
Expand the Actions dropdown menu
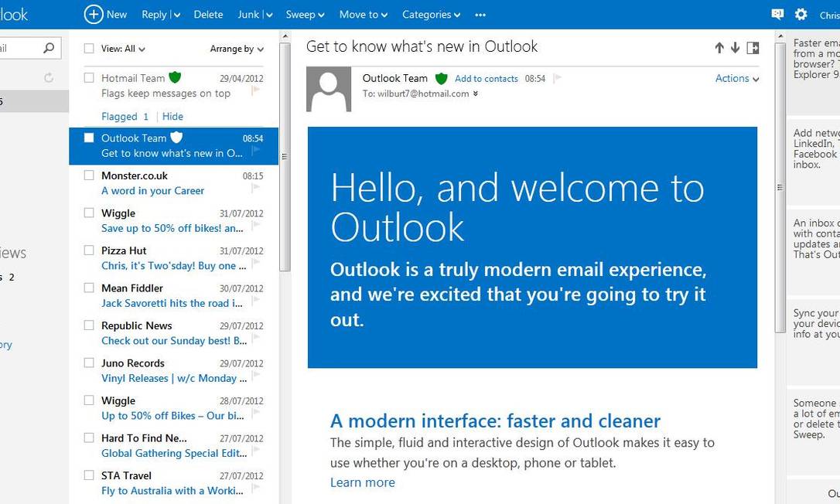pyautogui.click(x=736, y=78)
